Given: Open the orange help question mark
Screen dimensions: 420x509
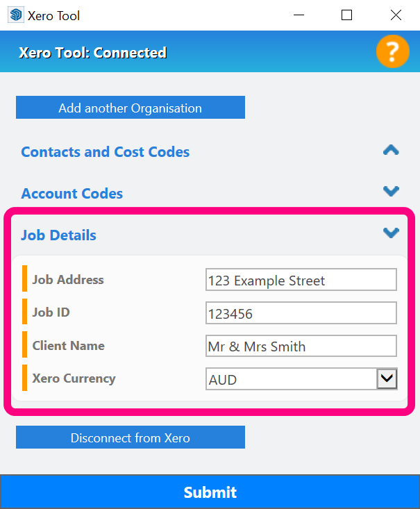Looking at the screenshot, I should coord(392,51).
